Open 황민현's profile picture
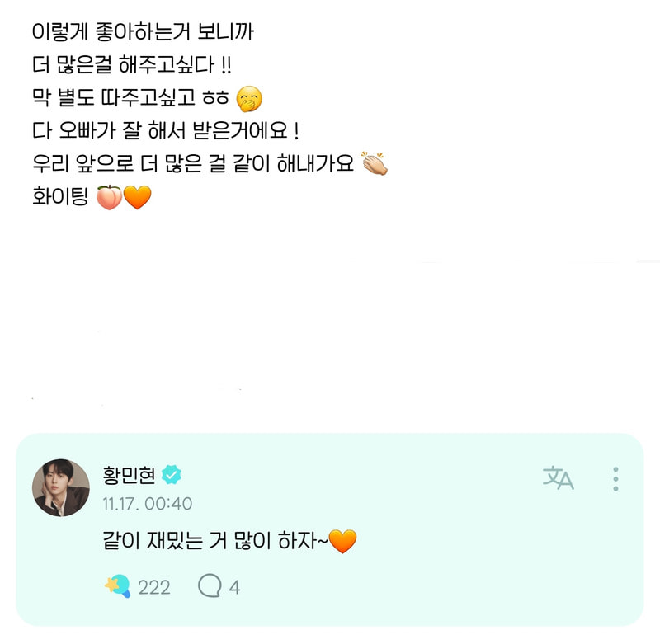 [61, 487]
